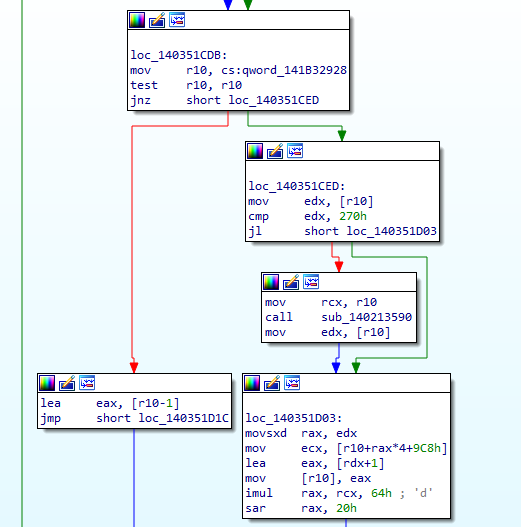This screenshot has height=527, width=521.
Task: Click edit pencil icon on loc_140351CED block
Action: coord(275,151)
